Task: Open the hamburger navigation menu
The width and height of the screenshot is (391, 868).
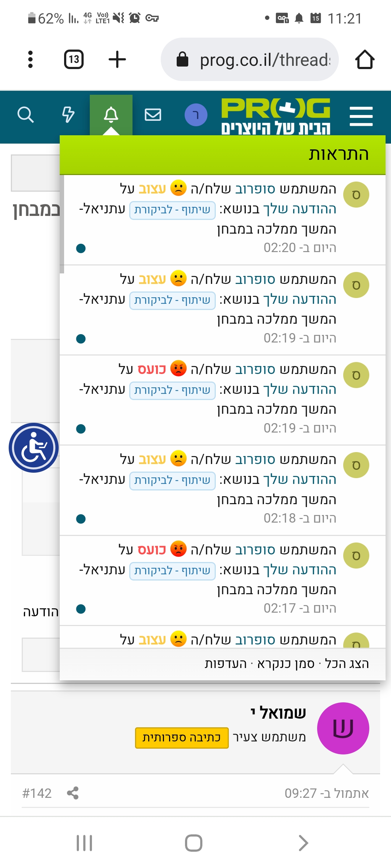Action: pyautogui.click(x=361, y=116)
